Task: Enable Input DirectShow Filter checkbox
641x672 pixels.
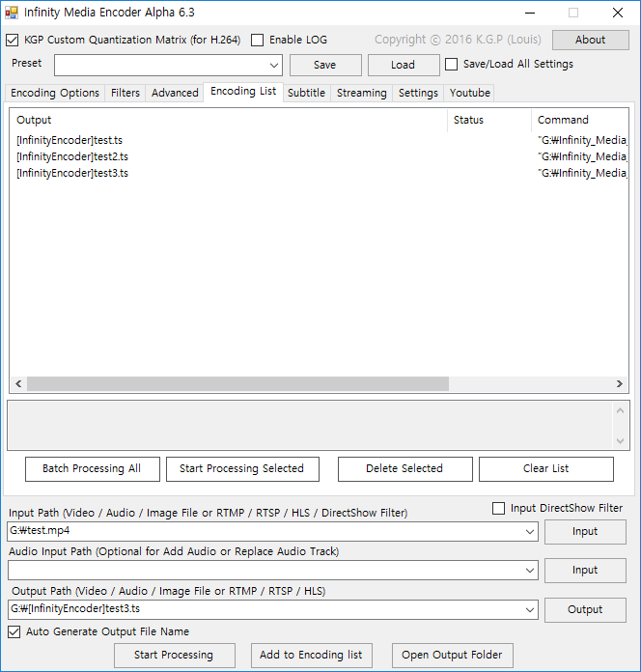Action: 498,508
